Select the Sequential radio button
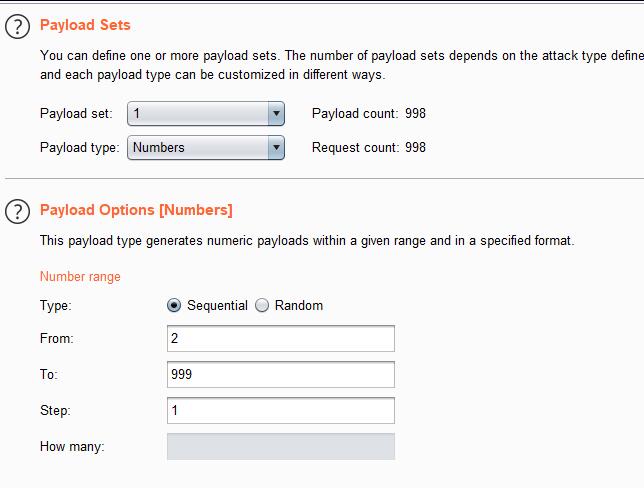The image size is (644, 488). coord(175,306)
